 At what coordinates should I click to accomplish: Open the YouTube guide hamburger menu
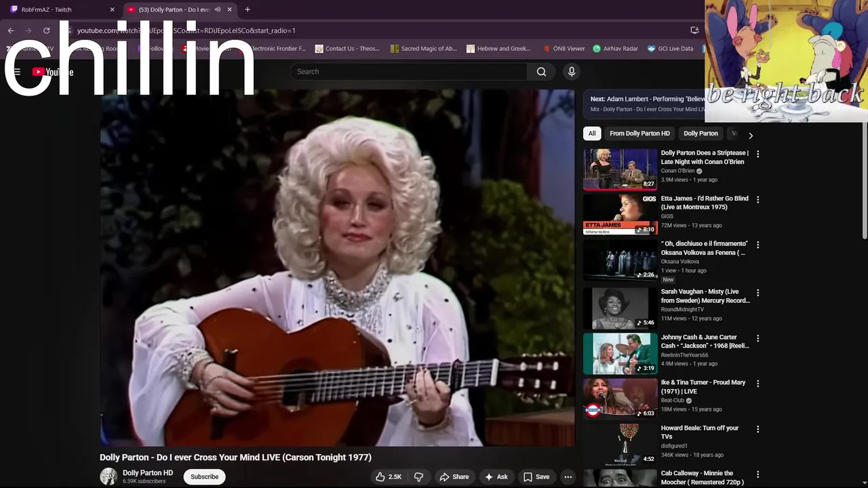coord(17,72)
